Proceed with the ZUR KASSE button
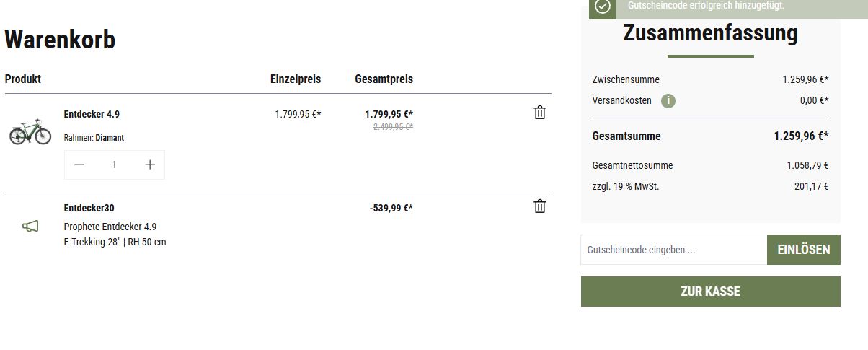 [x=710, y=292]
